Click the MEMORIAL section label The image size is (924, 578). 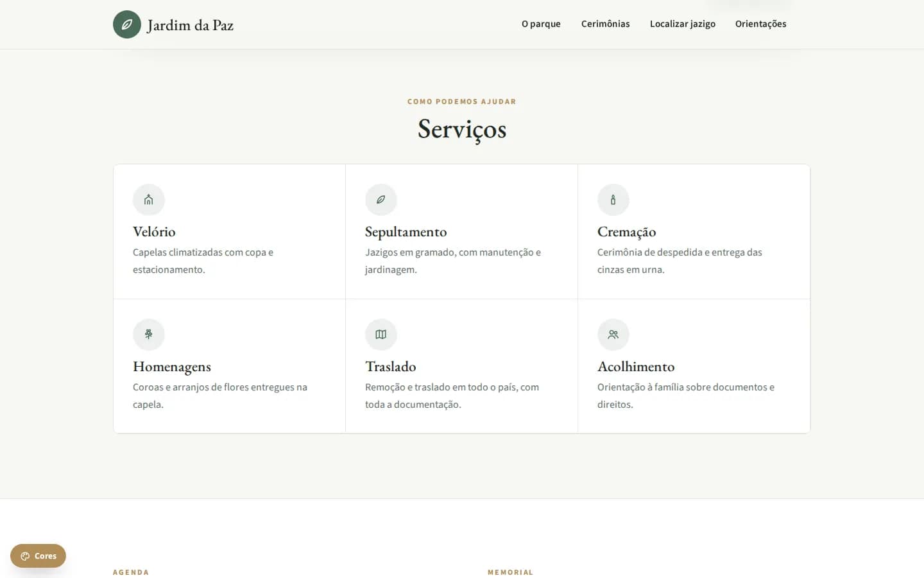click(x=511, y=572)
